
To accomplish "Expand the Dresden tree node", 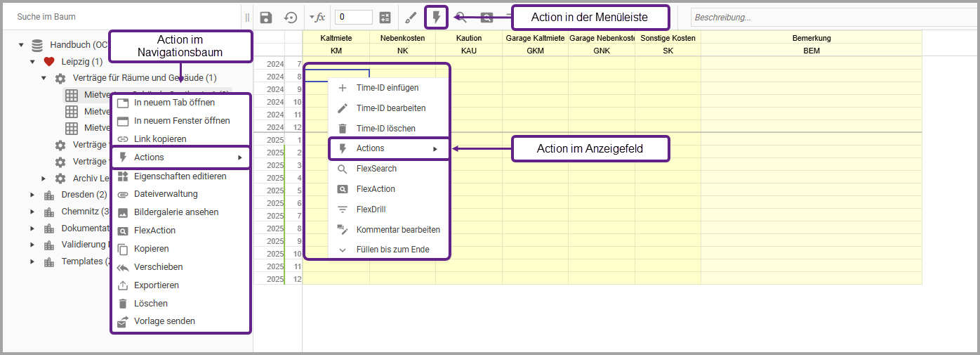I will (32, 195).
